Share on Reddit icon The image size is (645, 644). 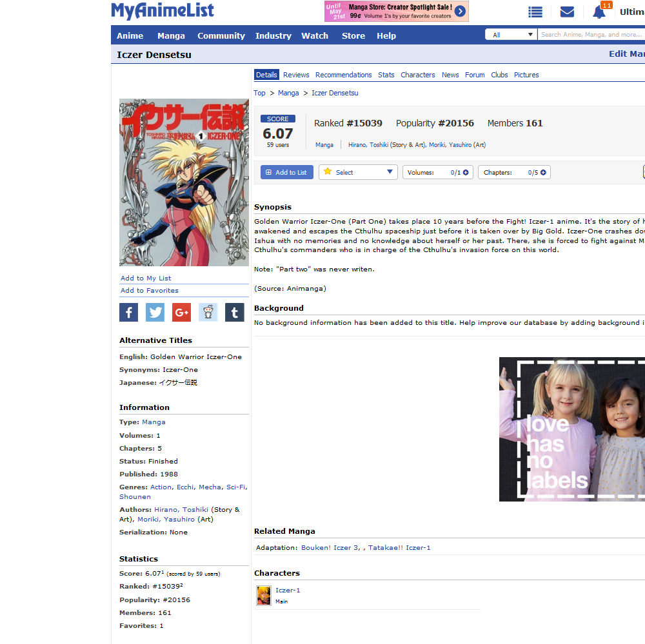[208, 312]
